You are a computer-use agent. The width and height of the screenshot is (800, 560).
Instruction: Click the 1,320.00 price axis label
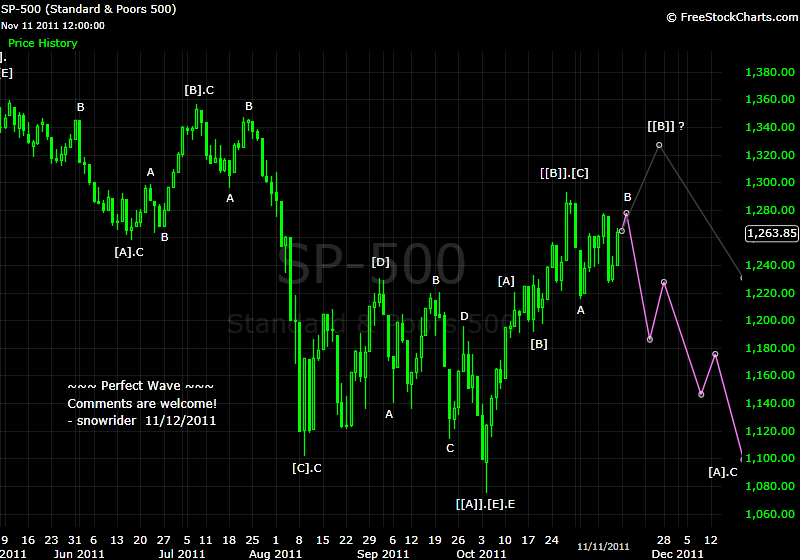[x=770, y=155]
